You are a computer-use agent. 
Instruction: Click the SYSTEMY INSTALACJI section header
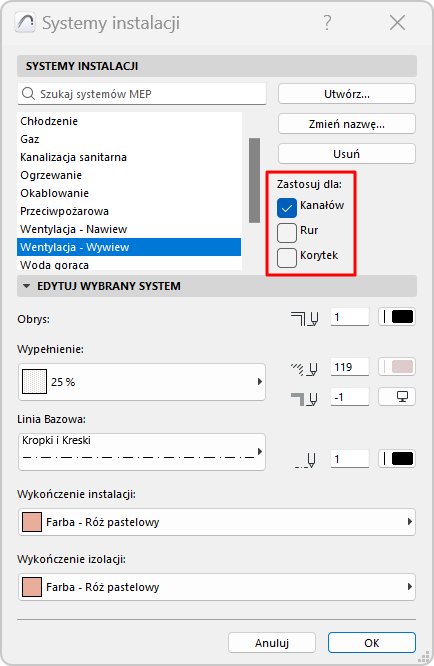[x=217, y=66]
